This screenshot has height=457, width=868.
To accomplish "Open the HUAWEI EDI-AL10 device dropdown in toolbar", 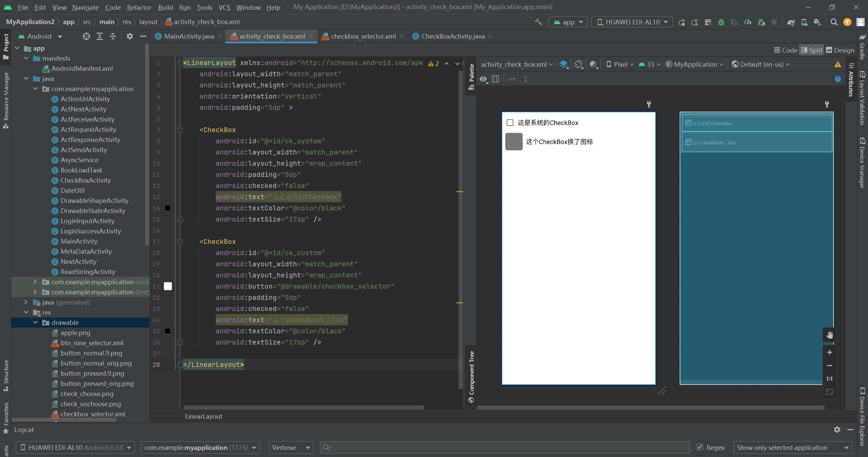I will pyautogui.click(x=632, y=22).
